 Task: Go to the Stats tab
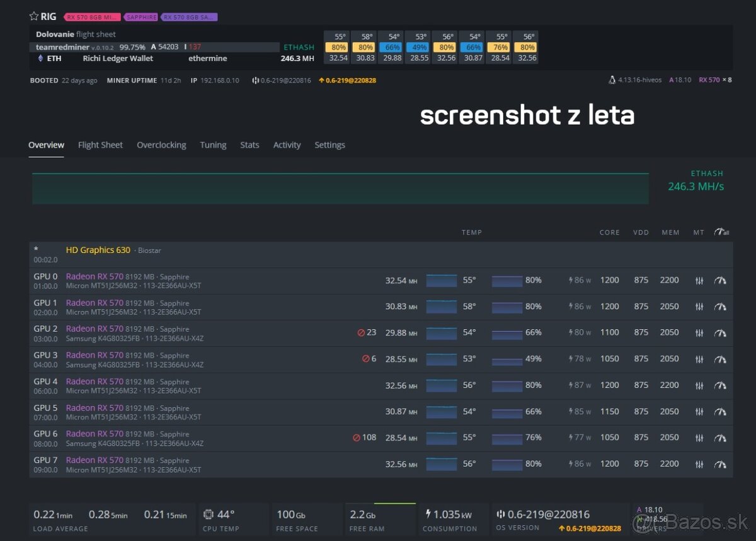249,145
